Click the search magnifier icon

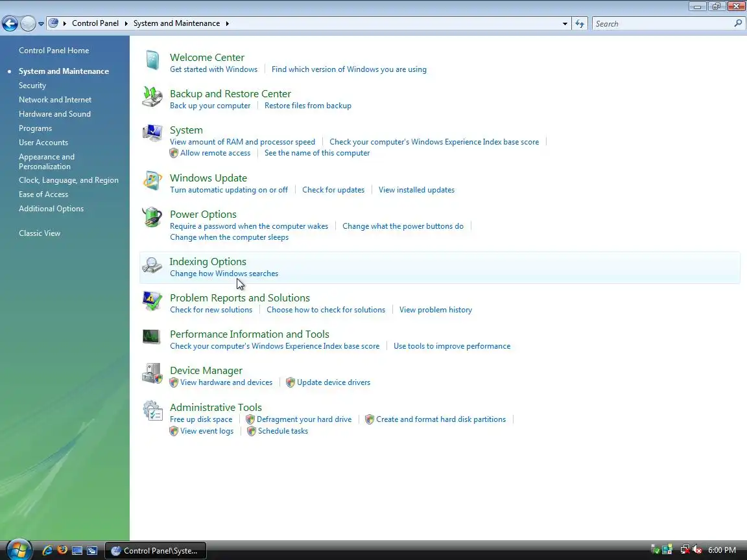click(738, 23)
